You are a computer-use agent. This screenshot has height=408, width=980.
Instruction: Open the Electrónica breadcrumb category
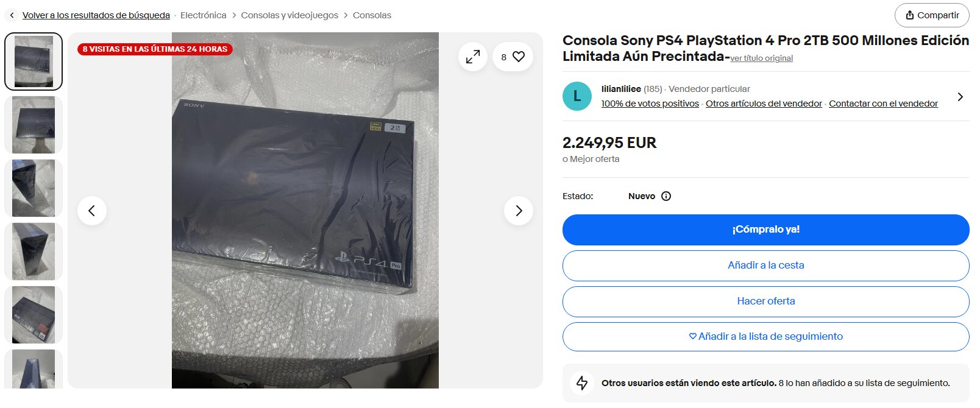tap(203, 15)
